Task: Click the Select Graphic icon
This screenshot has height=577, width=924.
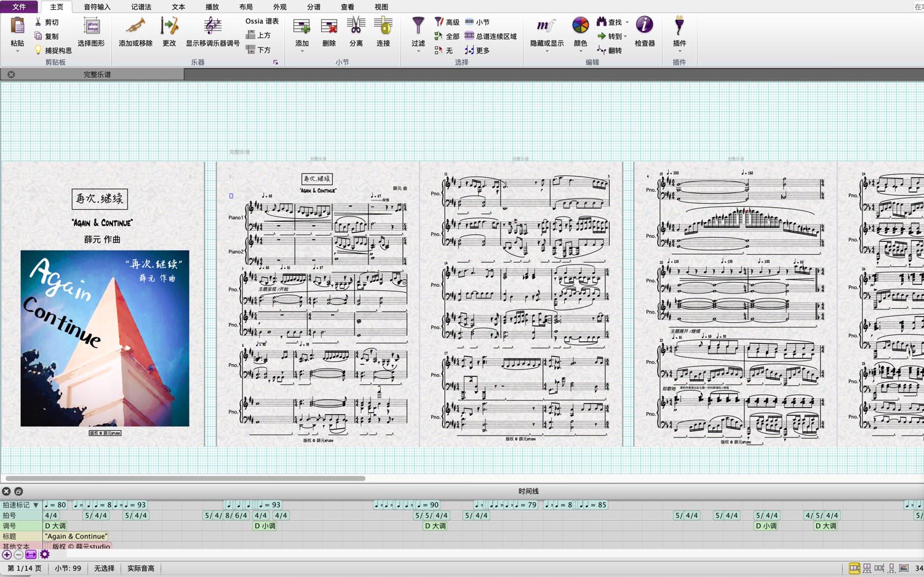Action: point(91,27)
